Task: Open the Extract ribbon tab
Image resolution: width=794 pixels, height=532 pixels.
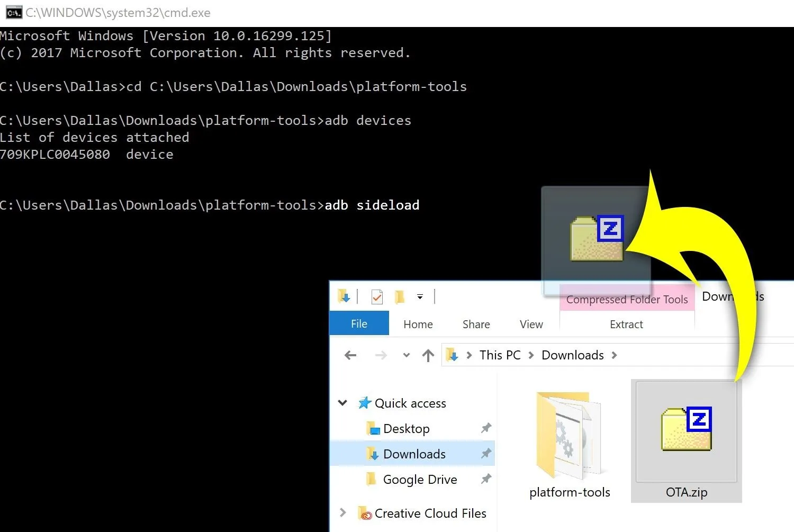Action: coord(626,324)
